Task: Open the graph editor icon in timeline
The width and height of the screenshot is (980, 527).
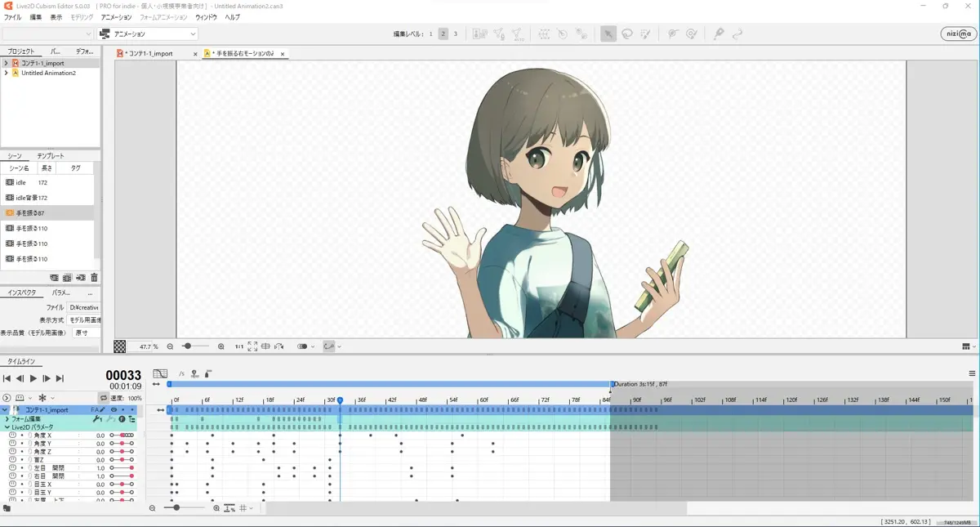Action: 160,373
